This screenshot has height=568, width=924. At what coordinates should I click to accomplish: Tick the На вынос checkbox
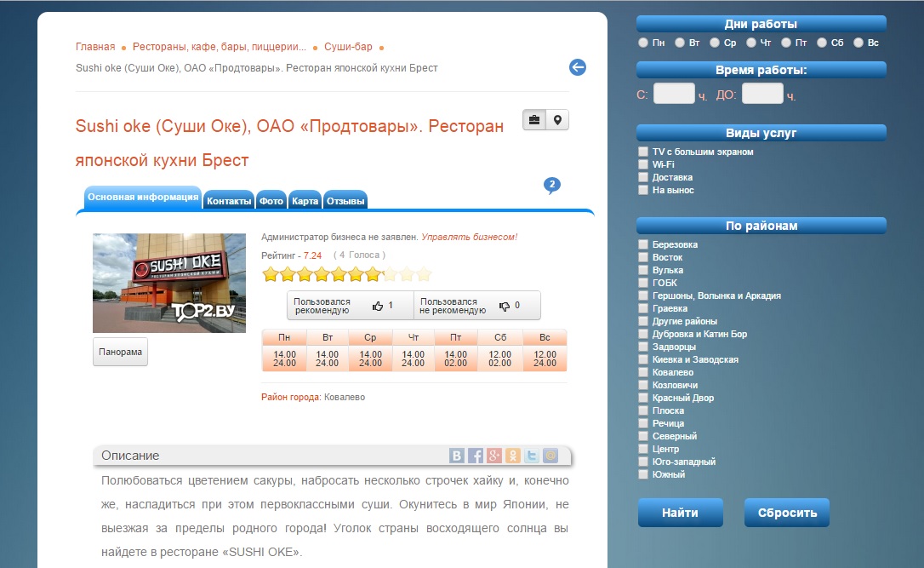[643, 190]
